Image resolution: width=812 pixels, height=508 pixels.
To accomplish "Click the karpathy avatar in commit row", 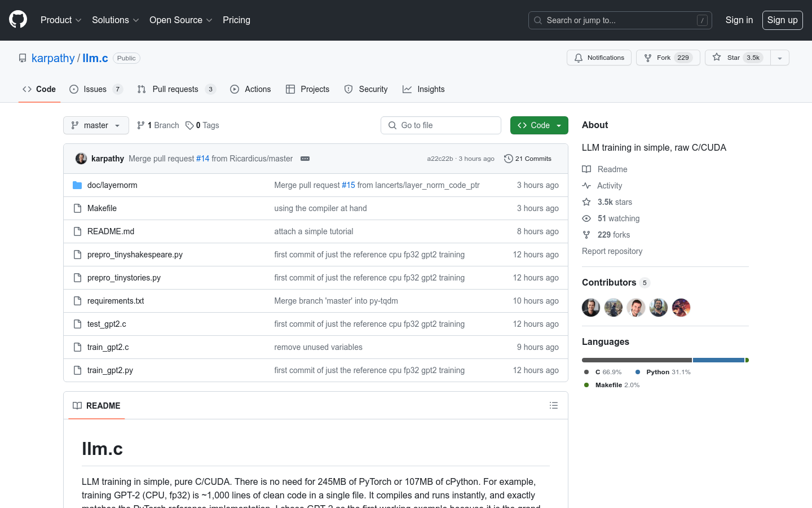I will pyautogui.click(x=81, y=159).
